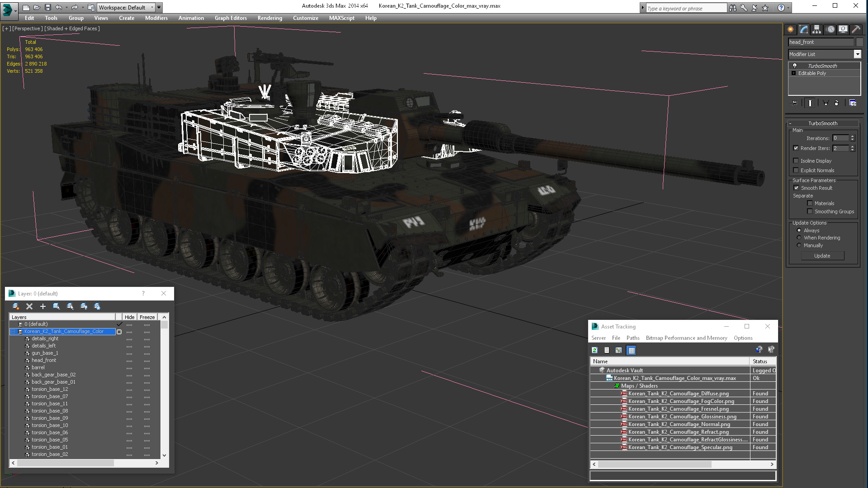Click the object color swatch

coord(859,42)
